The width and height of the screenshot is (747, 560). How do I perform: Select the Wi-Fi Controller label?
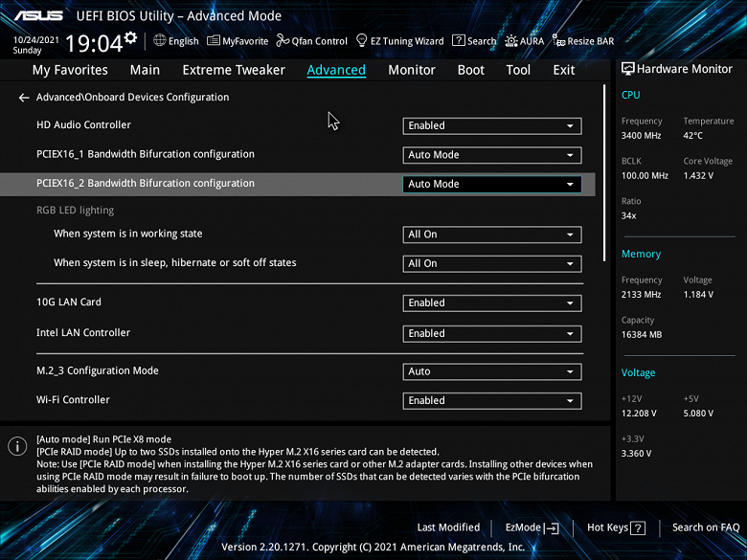pos(73,400)
